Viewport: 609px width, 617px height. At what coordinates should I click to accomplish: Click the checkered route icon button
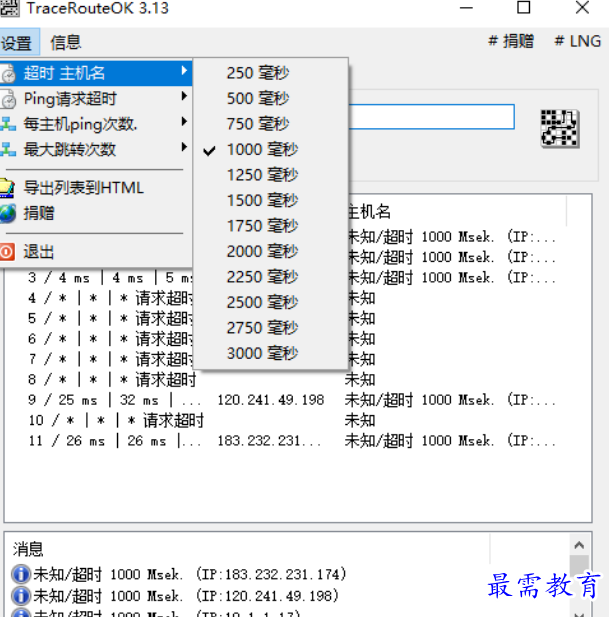(560, 128)
